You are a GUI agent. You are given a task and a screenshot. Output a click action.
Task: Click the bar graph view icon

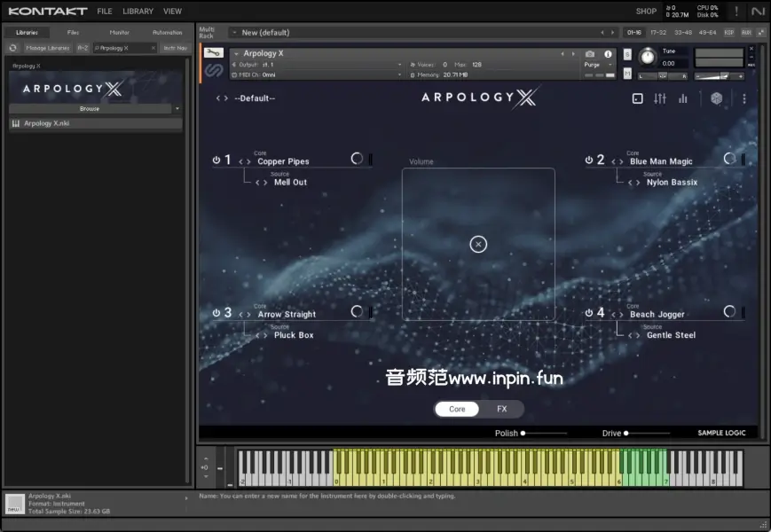point(683,98)
